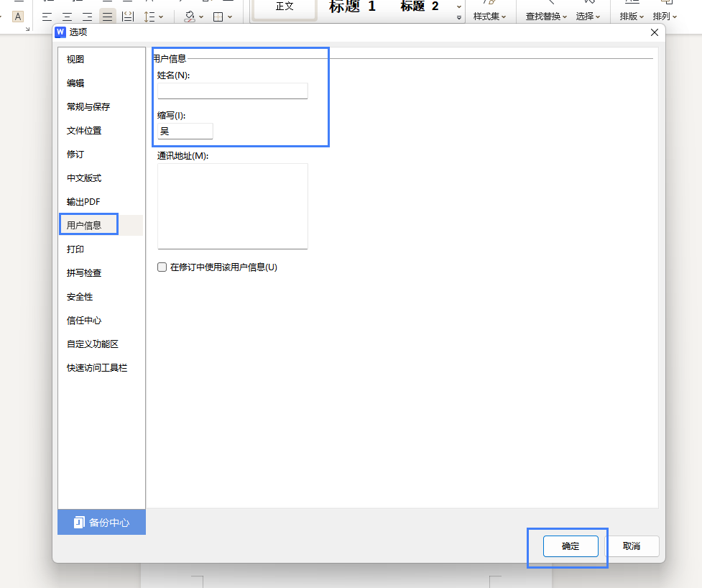Click the borders icon in the ribbon
Screen dimensions: 702x588
(x=218, y=16)
